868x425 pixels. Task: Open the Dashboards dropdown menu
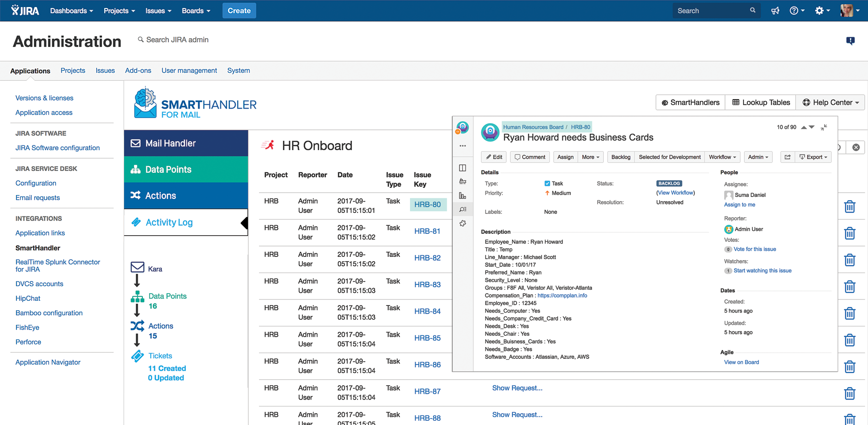(x=72, y=10)
